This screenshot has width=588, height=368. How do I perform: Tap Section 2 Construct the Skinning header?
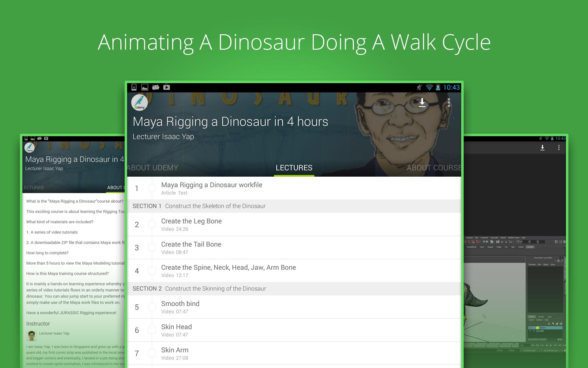pos(199,289)
